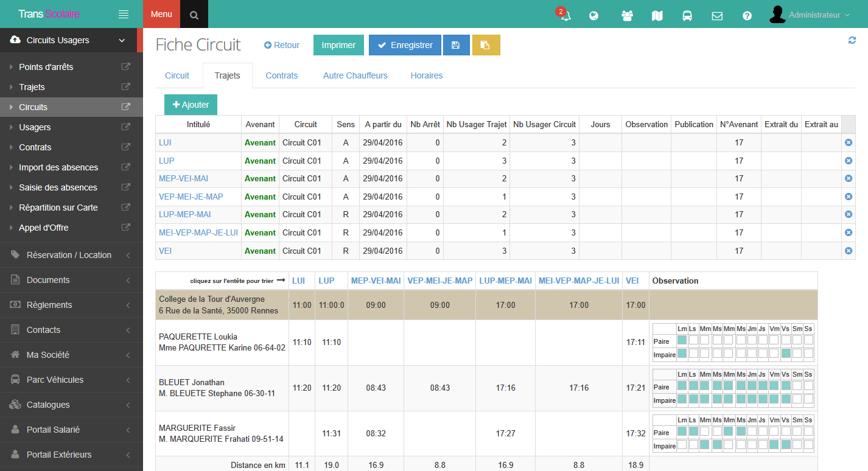Open the map icon in top bar
The image size is (868, 471).
point(657,16)
